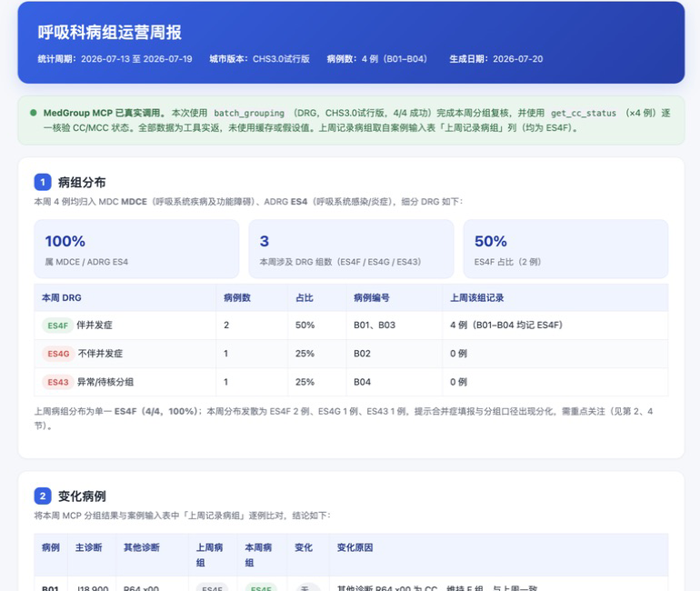Image resolution: width=700 pixels, height=591 pixels.
Task: Click the 病例数 4 例 (B01–B04) text
Action: coord(376,59)
